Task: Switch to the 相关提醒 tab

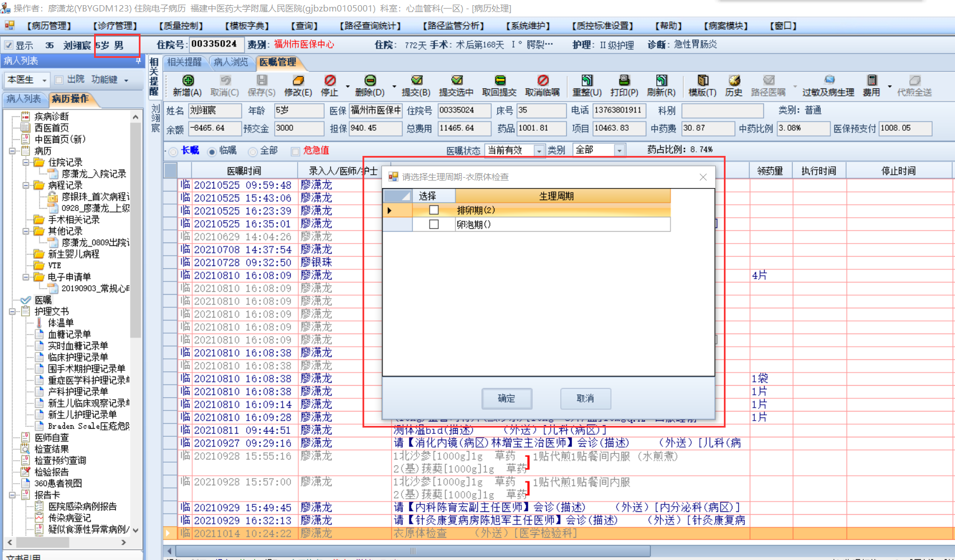Action: [185, 62]
